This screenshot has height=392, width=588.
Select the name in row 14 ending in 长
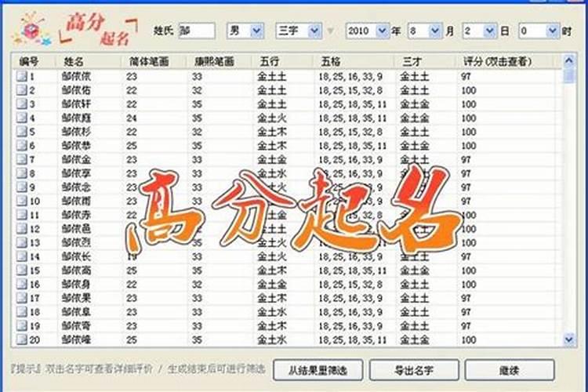click(x=76, y=256)
